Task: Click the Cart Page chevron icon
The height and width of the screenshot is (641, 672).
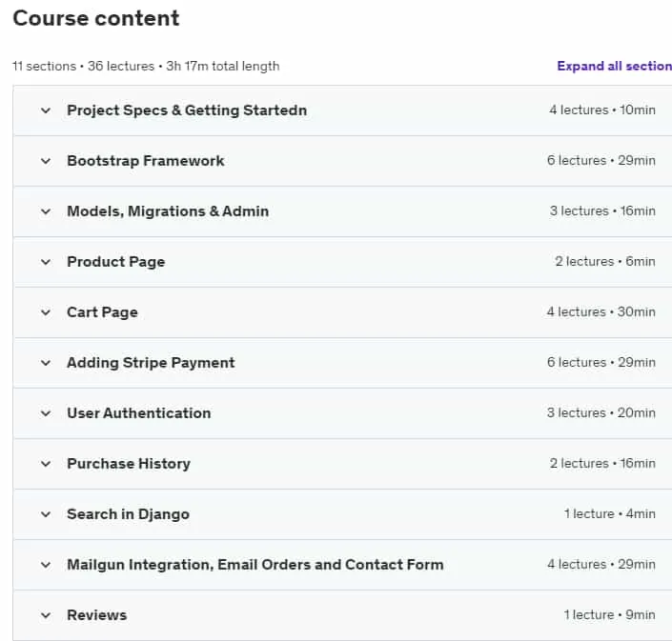Action: coord(46,312)
